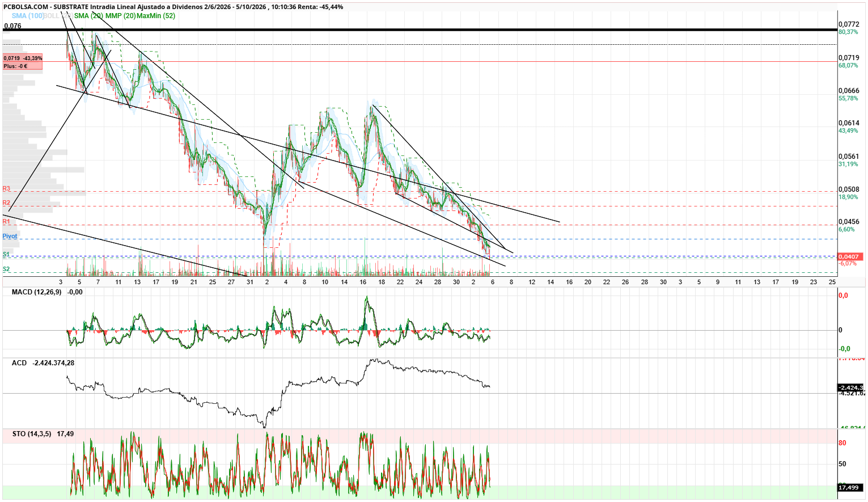Click the '0,0772' price axis value
Image resolution: width=868 pixels, height=502 pixels.
coord(849,24)
